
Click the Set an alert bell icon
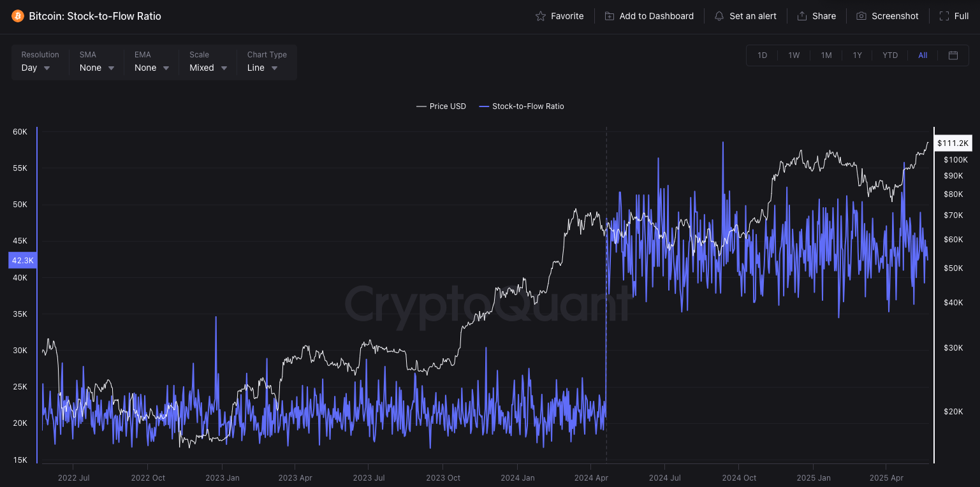click(719, 16)
